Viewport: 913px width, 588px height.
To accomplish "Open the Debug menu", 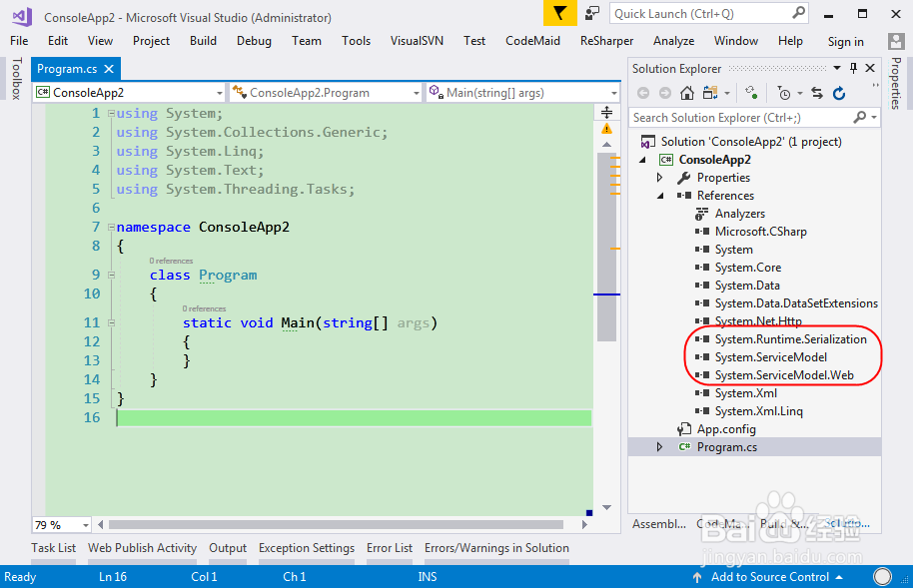I will (x=254, y=41).
